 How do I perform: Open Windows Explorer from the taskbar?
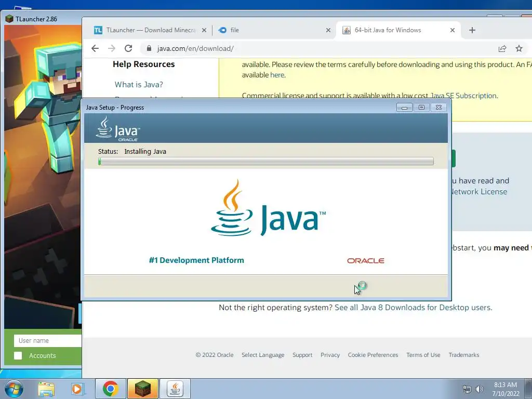pyautogui.click(x=46, y=389)
